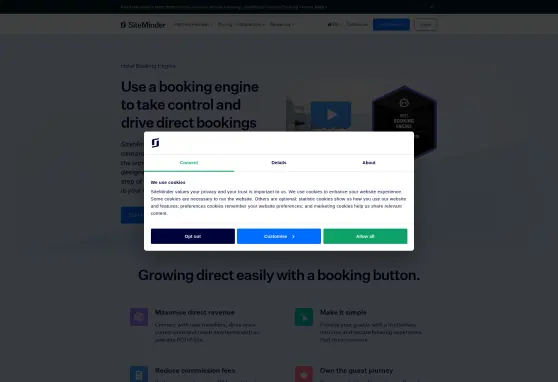Click the Opt out button
This screenshot has width=558, height=382.
(x=193, y=236)
